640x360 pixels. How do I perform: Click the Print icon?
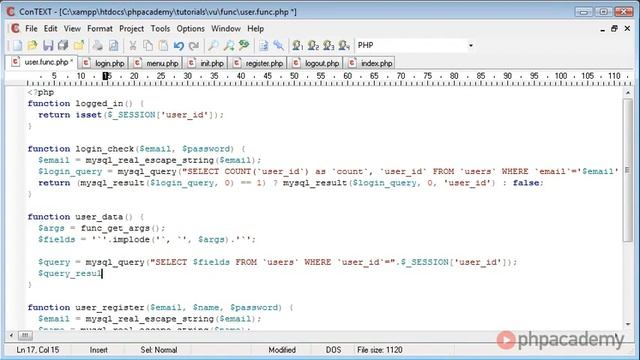point(98,45)
